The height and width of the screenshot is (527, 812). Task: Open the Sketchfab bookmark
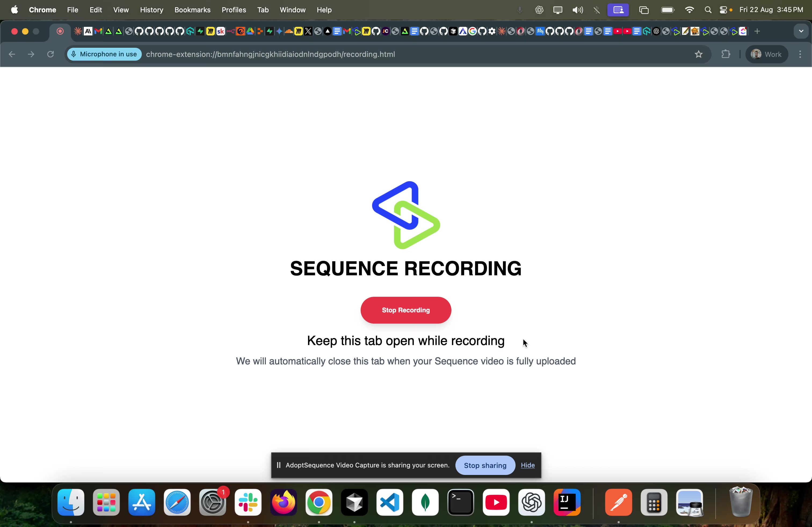pos(220,31)
